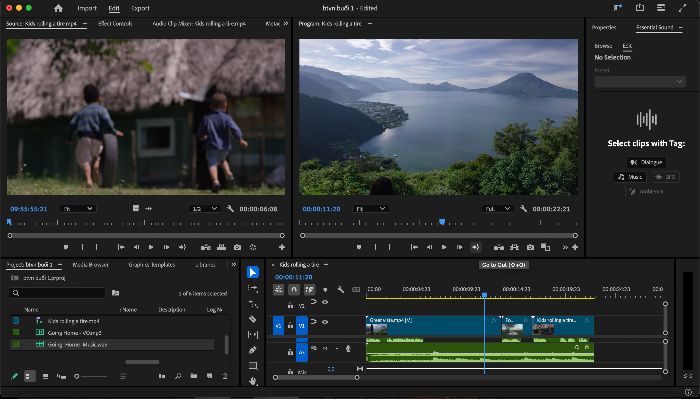Open the Home screen icon
This screenshot has width=700, height=399.
[x=58, y=8]
